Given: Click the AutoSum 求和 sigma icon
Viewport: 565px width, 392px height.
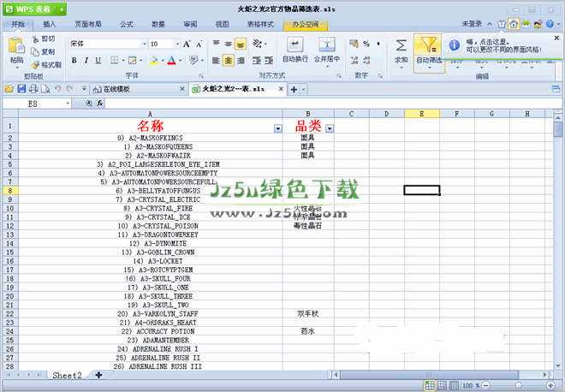Looking at the screenshot, I should coord(401,45).
